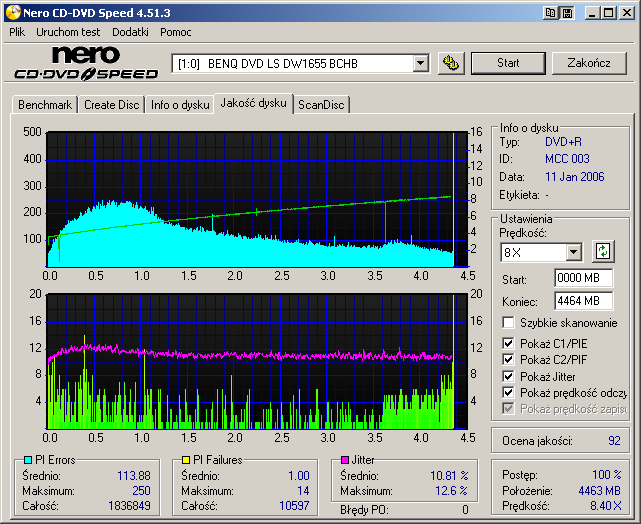Click the Błędy PO value 0
The width and height of the screenshot is (641, 524).
click(465, 510)
